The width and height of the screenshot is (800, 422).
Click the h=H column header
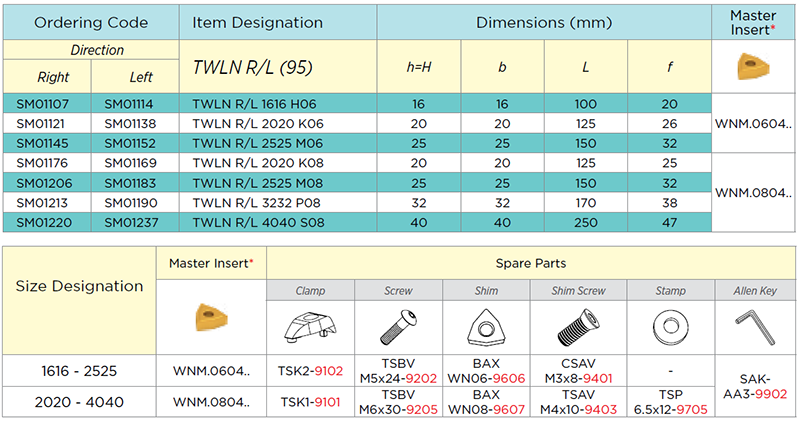[419, 67]
